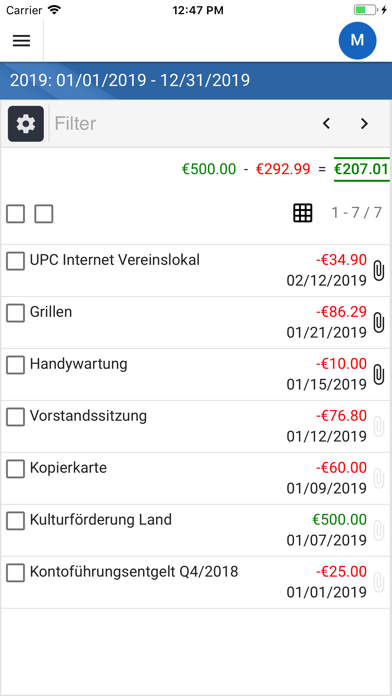Image resolution: width=392 pixels, height=696 pixels.
Task: Open filter settings gear icon
Action: coord(26,124)
